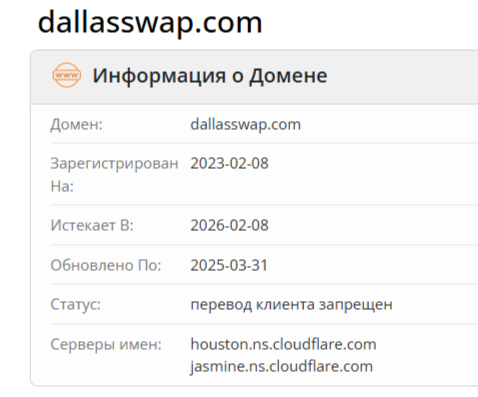Select nameserver houston.ns.cloudflare.com

283,344
